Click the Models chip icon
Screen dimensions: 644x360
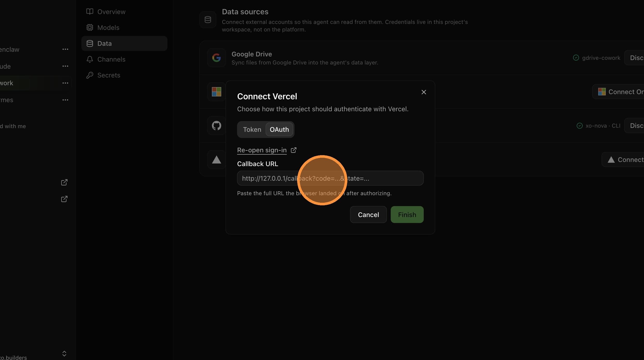(x=90, y=28)
